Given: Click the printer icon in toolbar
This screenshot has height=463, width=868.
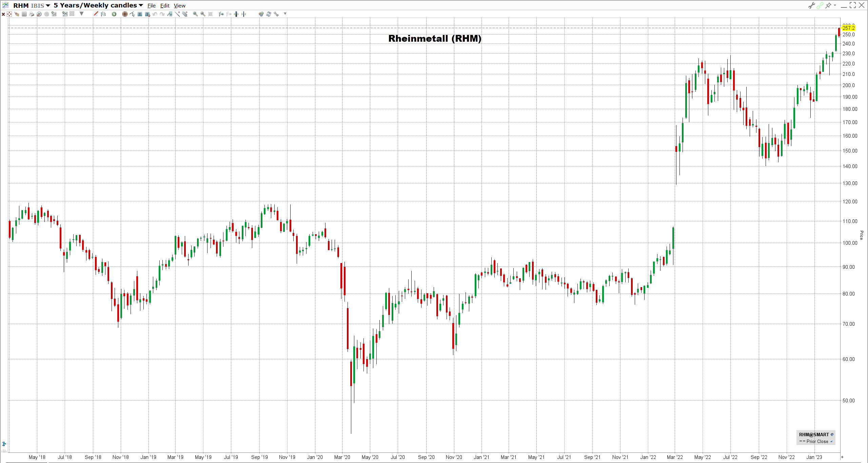Looking at the screenshot, I should 32,14.
